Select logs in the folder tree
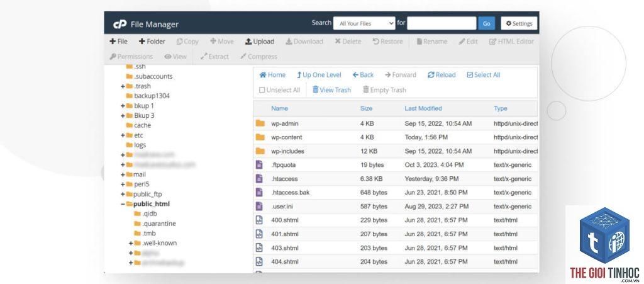The image size is (644, 284). coord(140,145)
